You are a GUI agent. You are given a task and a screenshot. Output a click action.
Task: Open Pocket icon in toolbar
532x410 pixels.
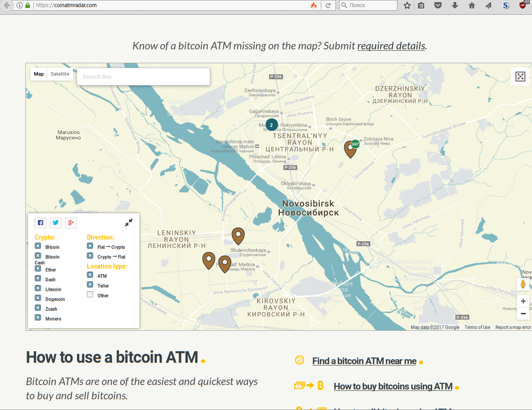(x=438, y=5)
